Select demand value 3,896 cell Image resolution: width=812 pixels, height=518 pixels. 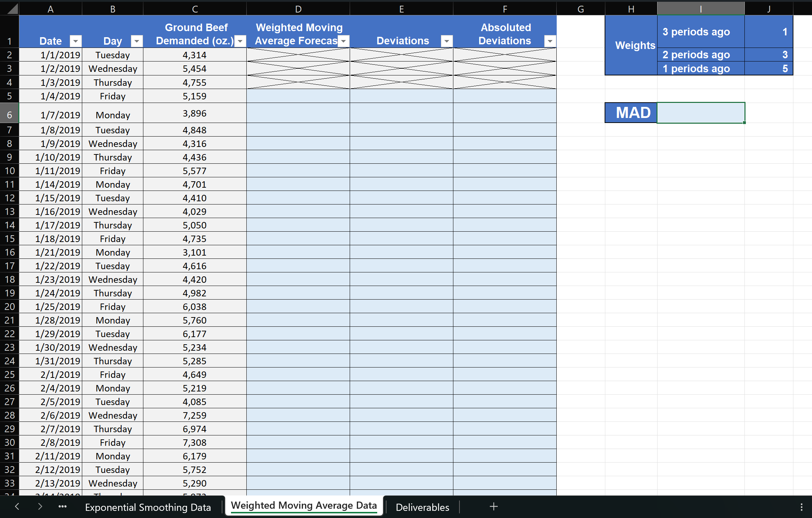click(195, 113)
